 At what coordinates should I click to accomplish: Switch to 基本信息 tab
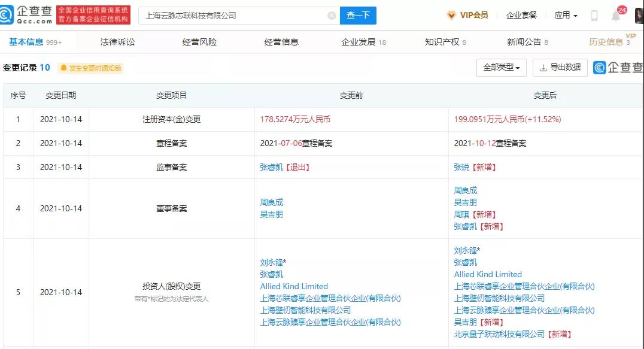(x=35, y=42)
